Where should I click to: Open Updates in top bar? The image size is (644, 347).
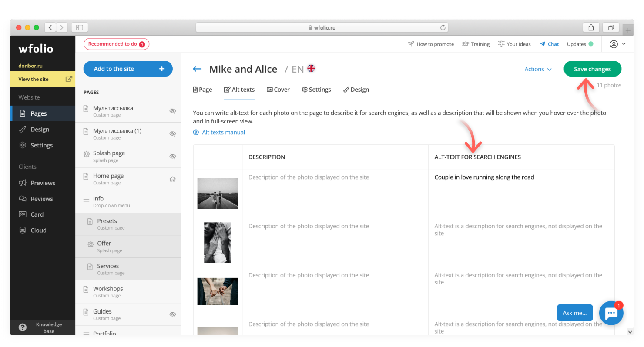click(580, 44)
